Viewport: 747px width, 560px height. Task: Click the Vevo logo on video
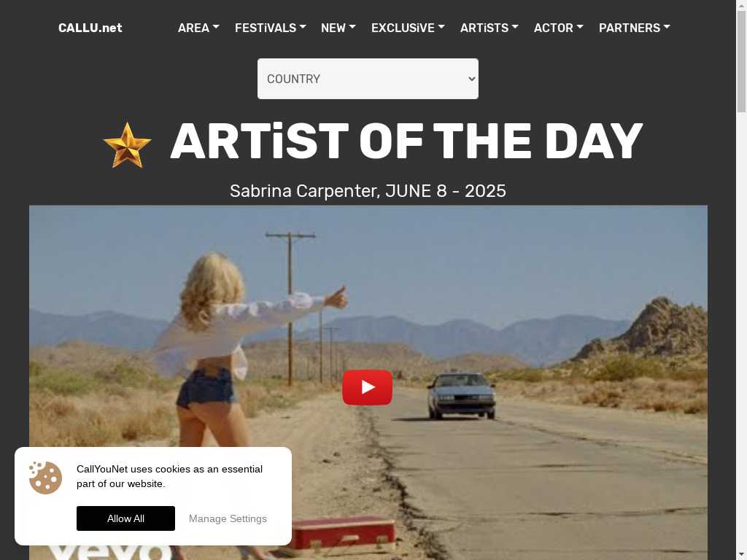[x=111, y=553]
